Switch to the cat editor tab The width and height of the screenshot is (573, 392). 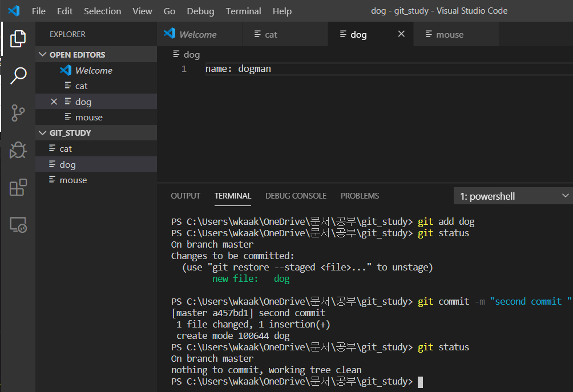285,34
